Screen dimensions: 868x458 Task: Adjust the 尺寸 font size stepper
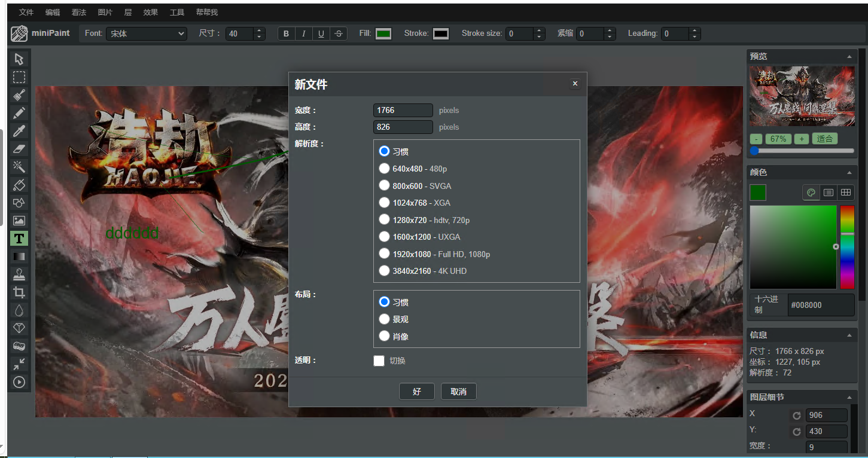pos(259,33)
